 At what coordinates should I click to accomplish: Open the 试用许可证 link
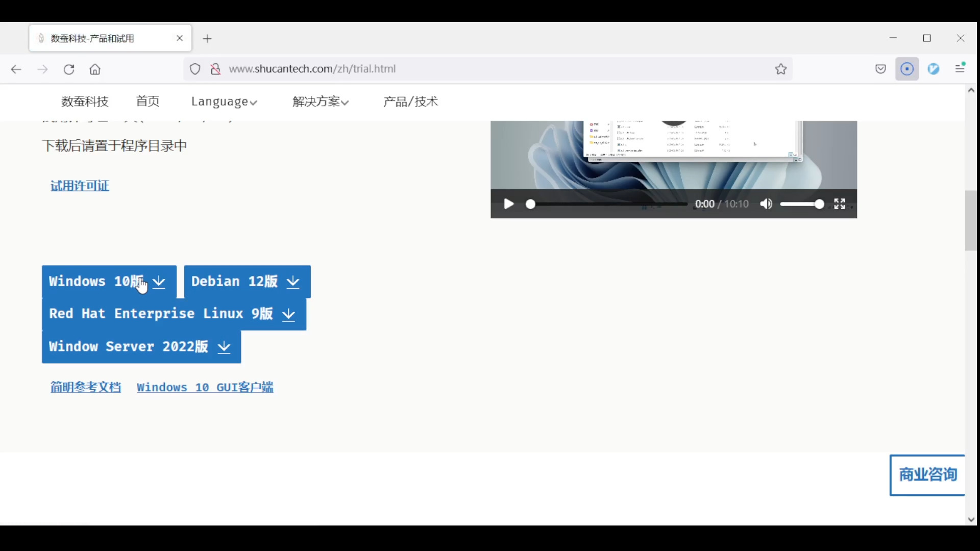[80, 186]
